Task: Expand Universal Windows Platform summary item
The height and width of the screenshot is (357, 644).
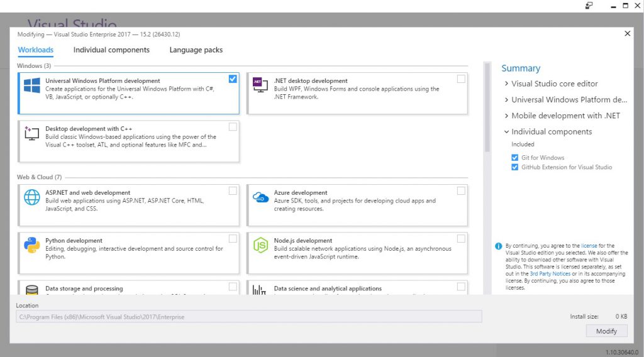Action: 506,100
